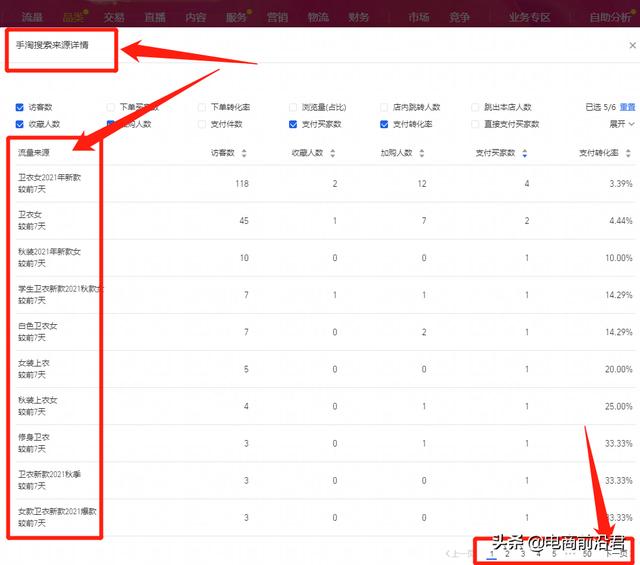Screen dimensions: 640x565
Task: Open the 市场 navigation tab
Action: pos(419,17)
